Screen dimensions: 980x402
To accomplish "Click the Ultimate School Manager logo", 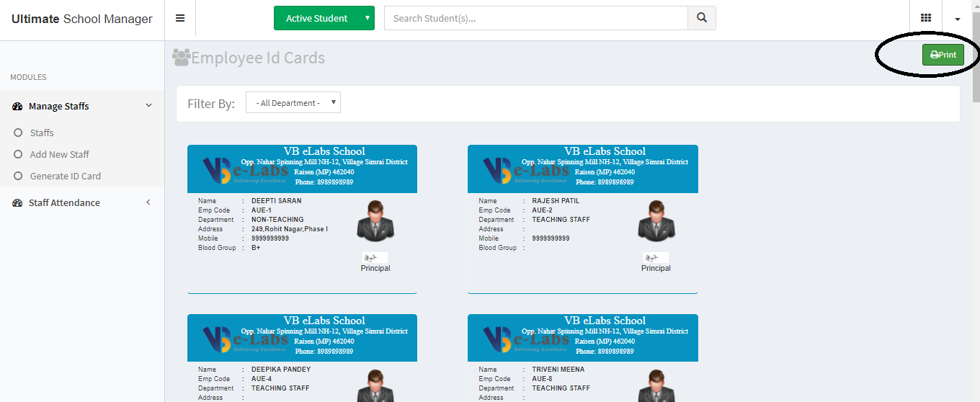I will click(x=82, y=19).
